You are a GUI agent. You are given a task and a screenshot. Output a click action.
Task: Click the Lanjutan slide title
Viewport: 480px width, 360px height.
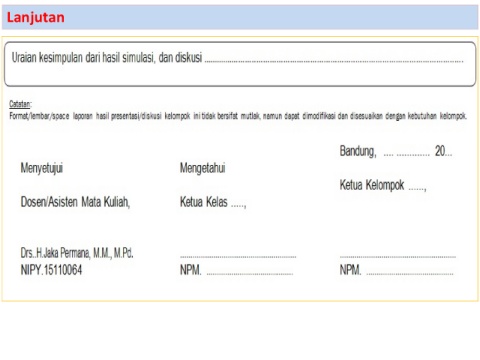coord(36,17)
